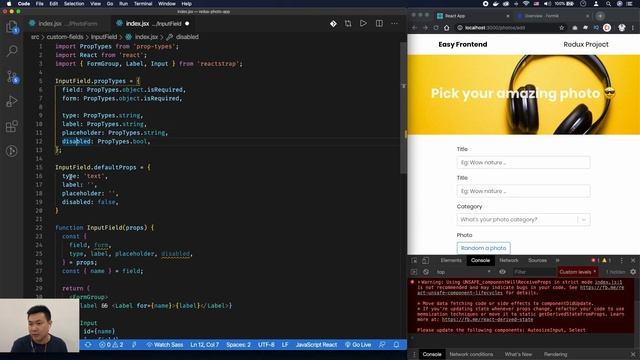The width and height of the screenshot is (640, 360).
Task: Toggle the DevTools device toolbar icon
Action: click(425, 260)
